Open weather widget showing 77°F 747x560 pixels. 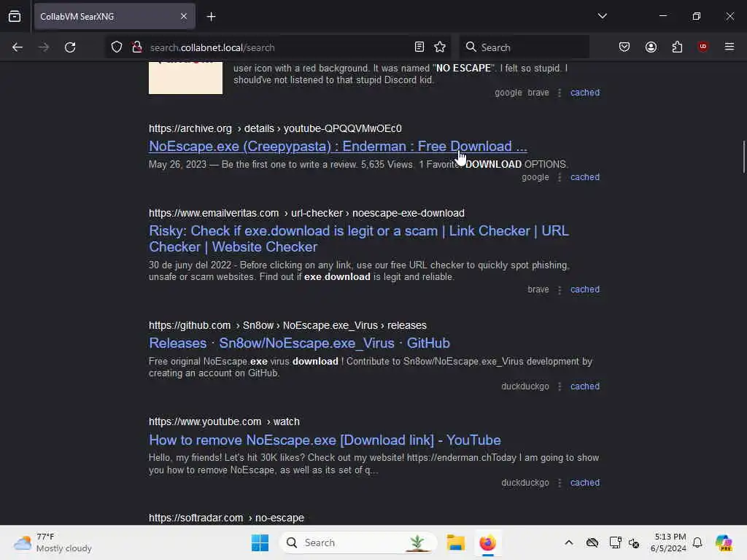point(53,542)
